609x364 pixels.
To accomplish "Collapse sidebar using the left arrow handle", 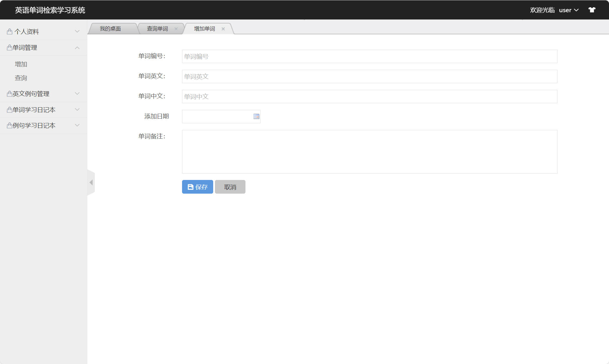I will (91, 182).
